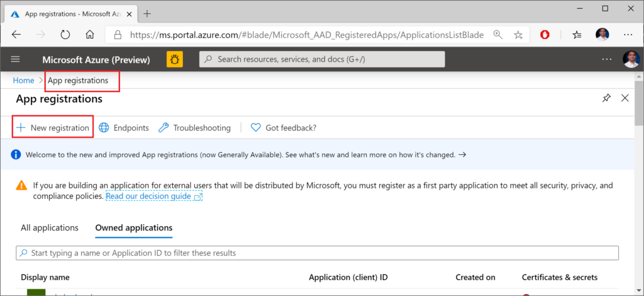Add page to favorites with star icon

tap(518, 35)
